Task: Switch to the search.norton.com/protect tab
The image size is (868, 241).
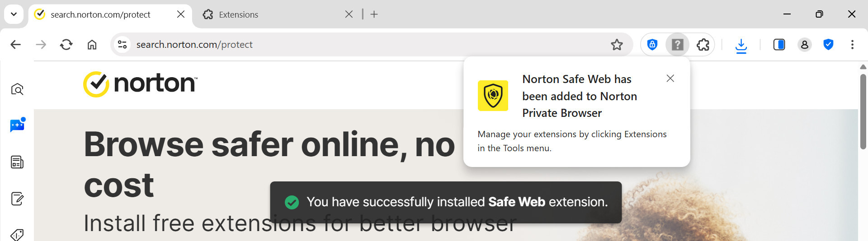Action: coord(110,14)
